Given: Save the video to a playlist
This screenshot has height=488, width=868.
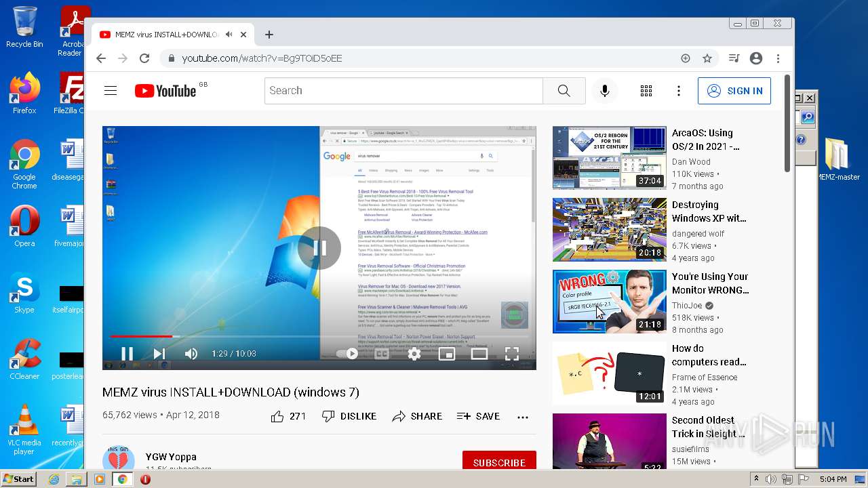Looking at the screenshot, I should click(479, 416).
